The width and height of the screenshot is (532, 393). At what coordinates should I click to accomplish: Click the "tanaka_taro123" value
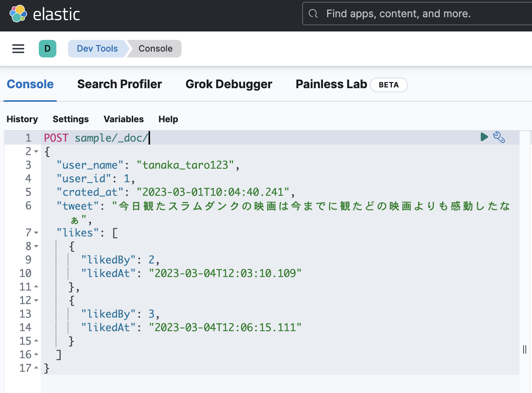185,165
